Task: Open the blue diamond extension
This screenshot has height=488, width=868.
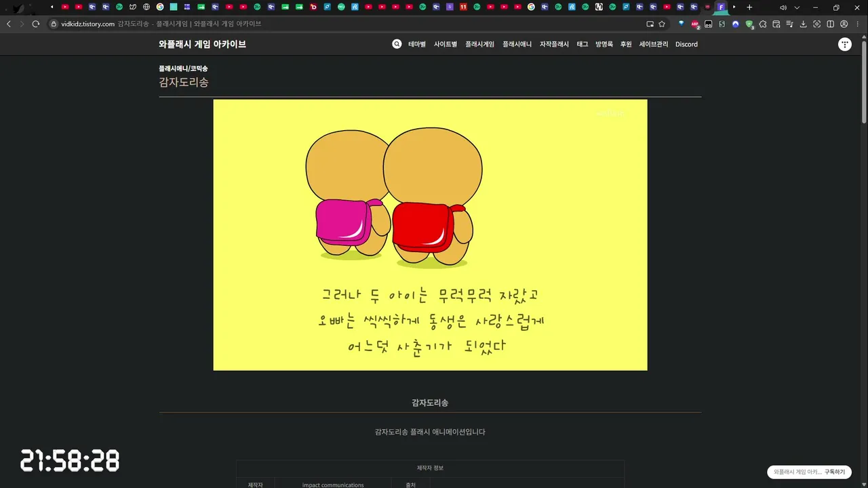Action: [x=682, y=24]
